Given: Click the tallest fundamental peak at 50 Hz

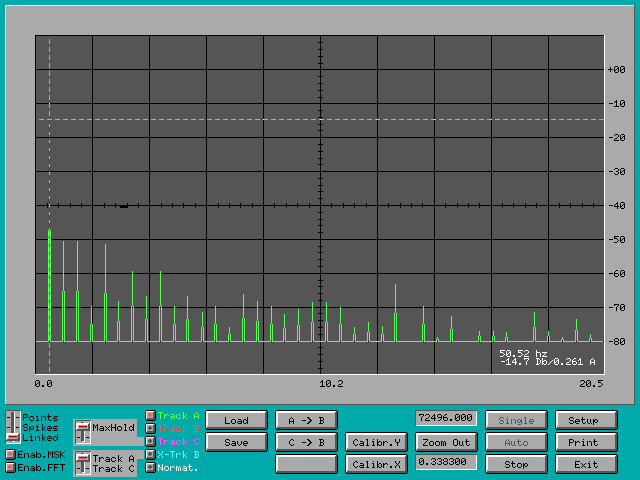Looking at the screenshot, I should (x=49, y=231).
